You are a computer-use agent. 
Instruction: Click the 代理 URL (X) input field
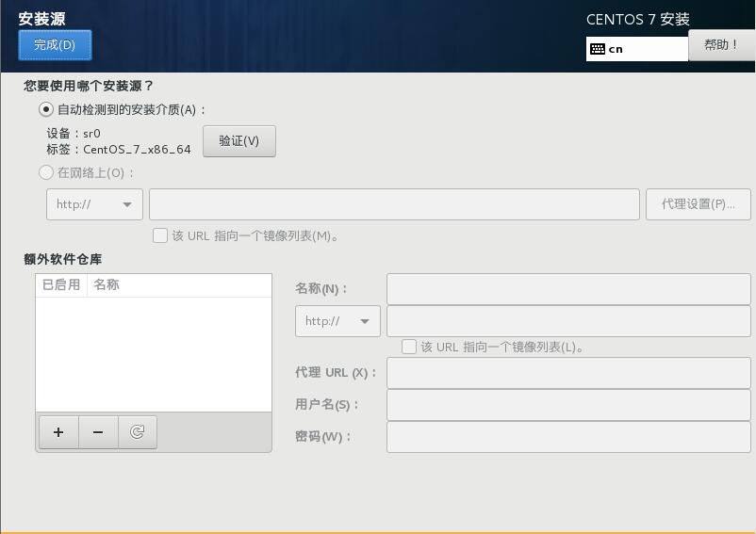[x=568, y=373]
